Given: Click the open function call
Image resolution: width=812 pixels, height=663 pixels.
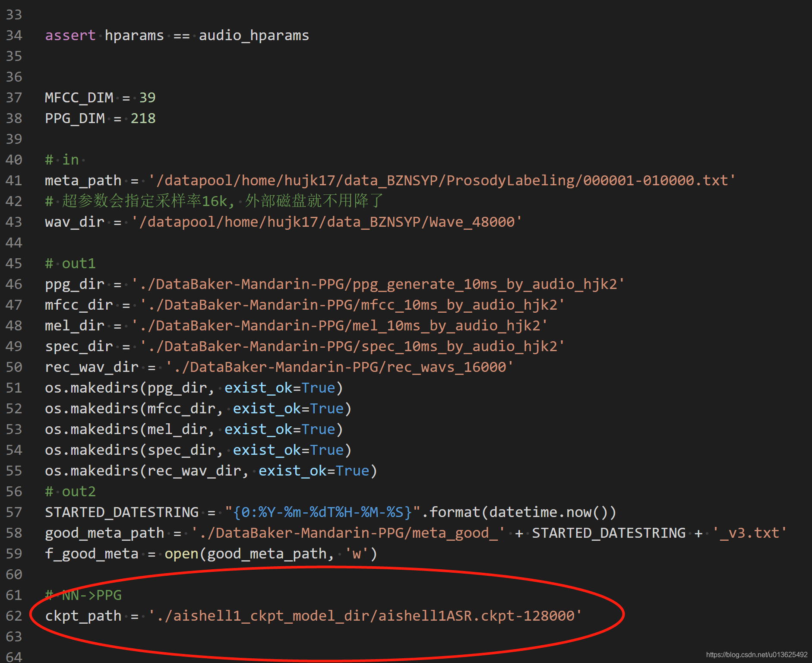Looking at the screenshot, I should (x=181, y=554).
